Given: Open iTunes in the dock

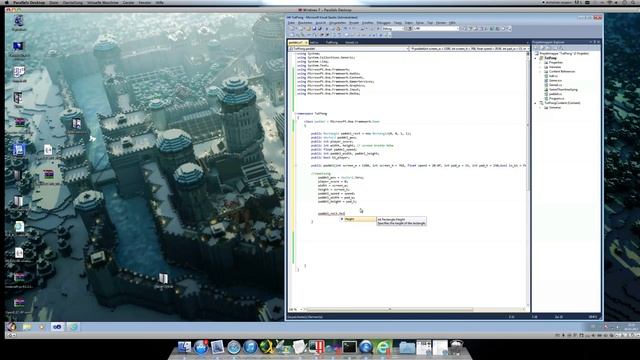Looking at the screenshot, I should 250,347.
